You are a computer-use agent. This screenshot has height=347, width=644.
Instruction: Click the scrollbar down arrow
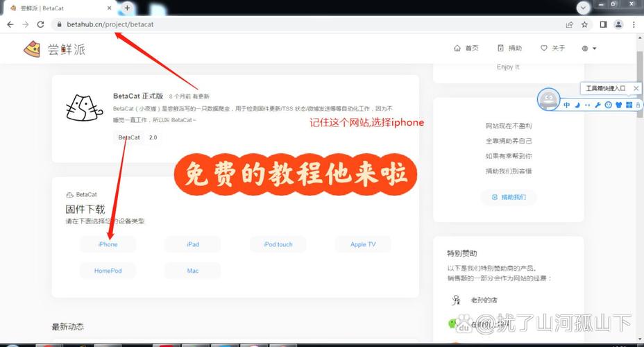(x=640, y=339)
